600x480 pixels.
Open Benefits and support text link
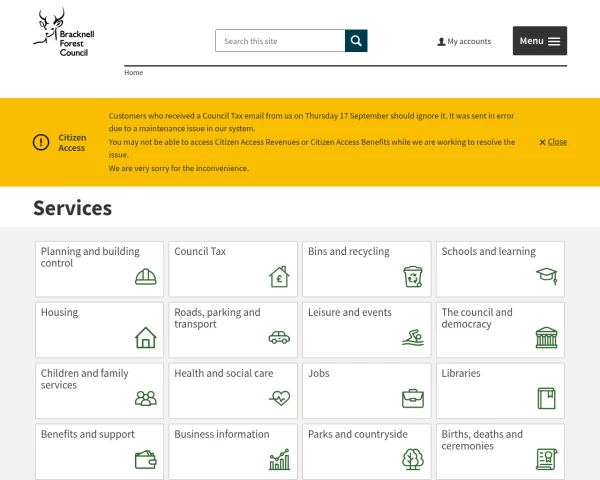pyautogui.click(x=88, y=434)
